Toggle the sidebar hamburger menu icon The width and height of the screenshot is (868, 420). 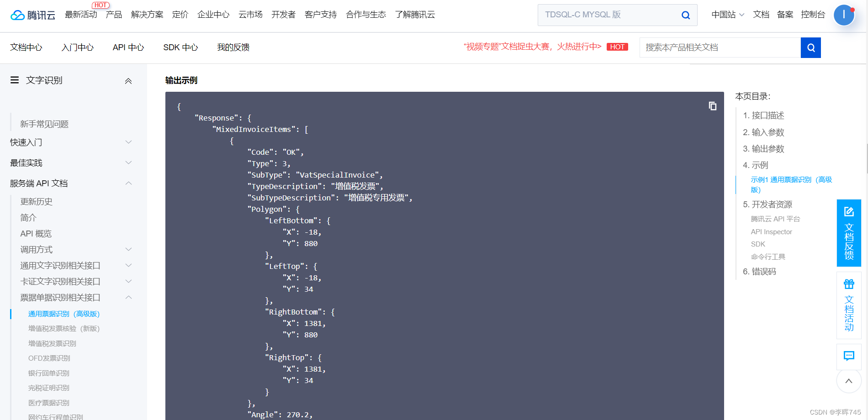coord(15,80)
